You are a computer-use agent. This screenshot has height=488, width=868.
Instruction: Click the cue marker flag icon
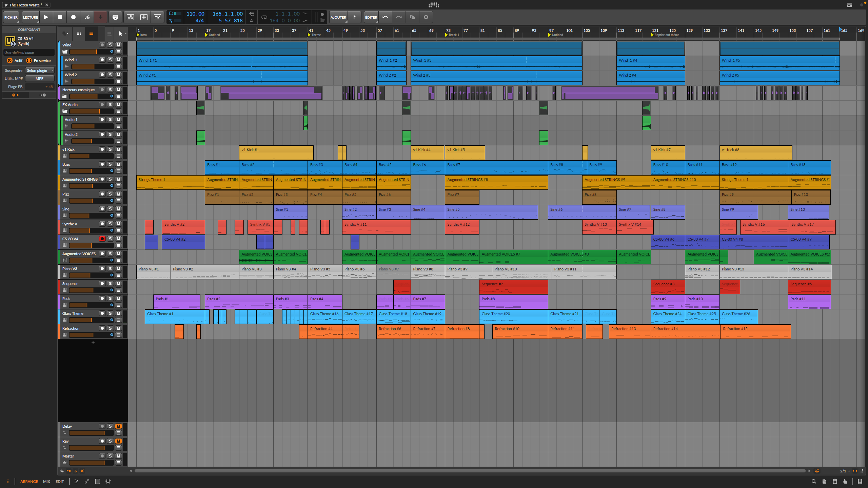tap(354, 17)
